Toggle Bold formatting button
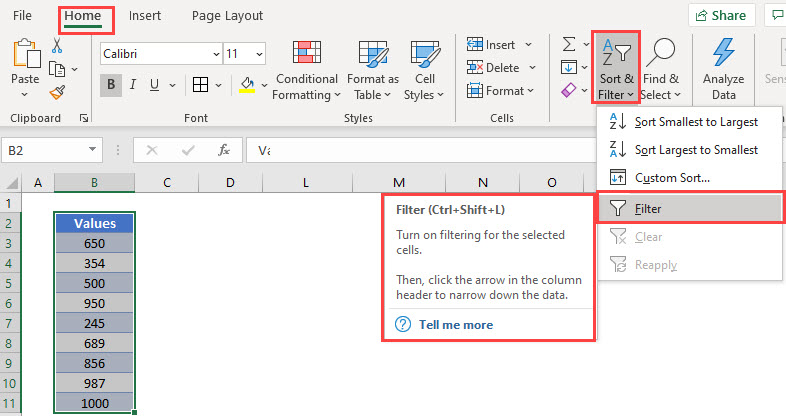 pos(111,85)
